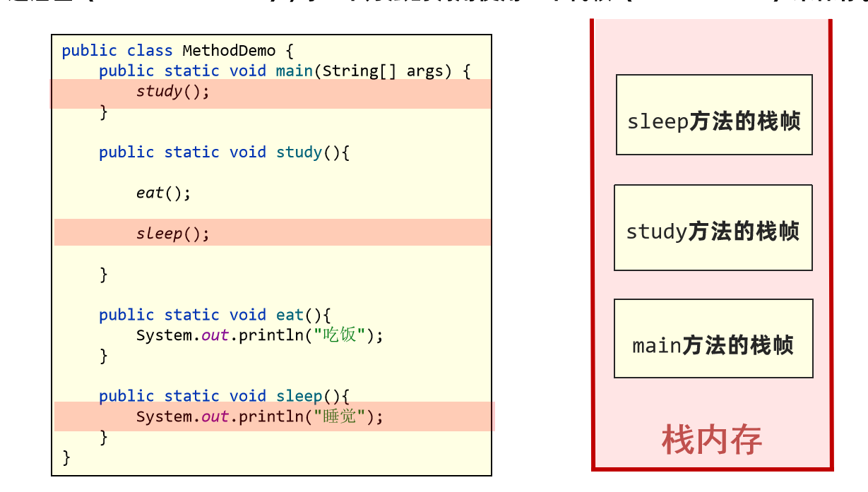The width and height of the screenshot is (868, 492).
Task: Click the highlighted sleep() call line
Action: pyautogui.click(x=172, y=233)
